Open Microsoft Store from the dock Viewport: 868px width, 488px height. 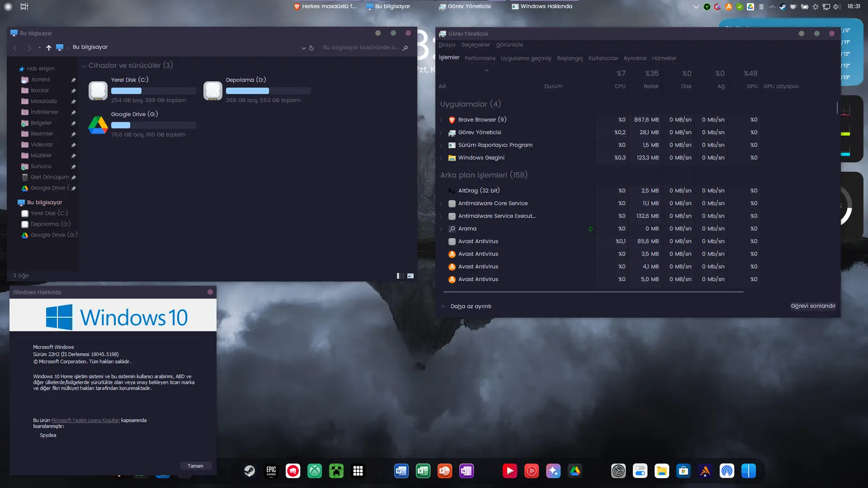684,471
